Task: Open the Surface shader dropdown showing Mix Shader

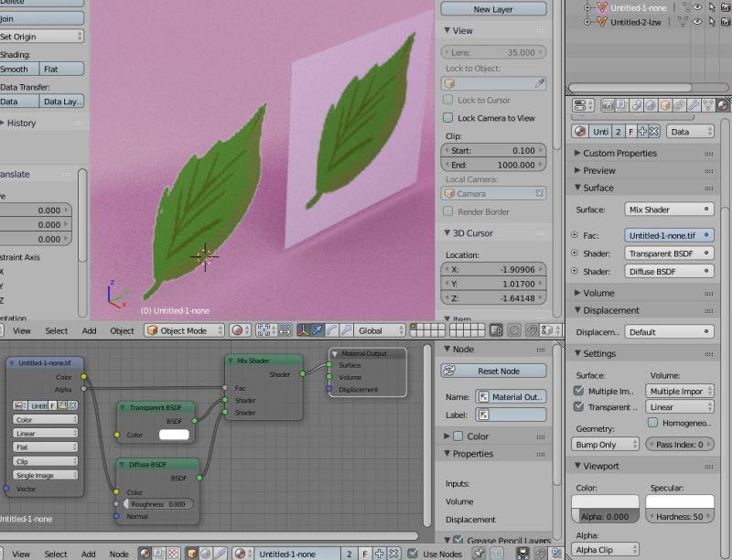Action: [x=668, y=209]
